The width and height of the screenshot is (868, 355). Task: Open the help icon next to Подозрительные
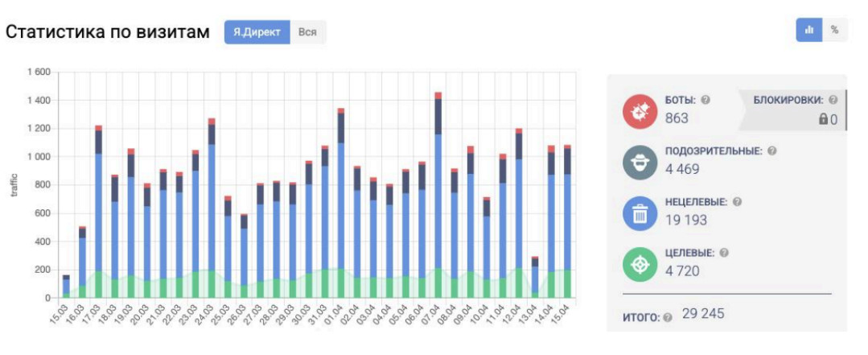[772, 151]
